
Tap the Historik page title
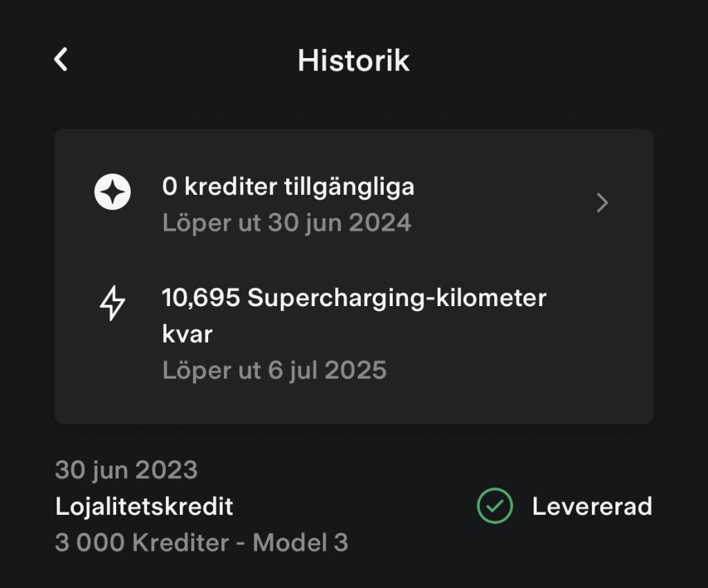click(x=353, y=61)
